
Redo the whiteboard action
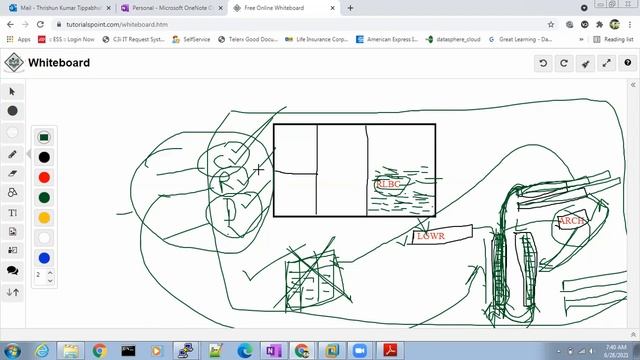click(564, 63)
